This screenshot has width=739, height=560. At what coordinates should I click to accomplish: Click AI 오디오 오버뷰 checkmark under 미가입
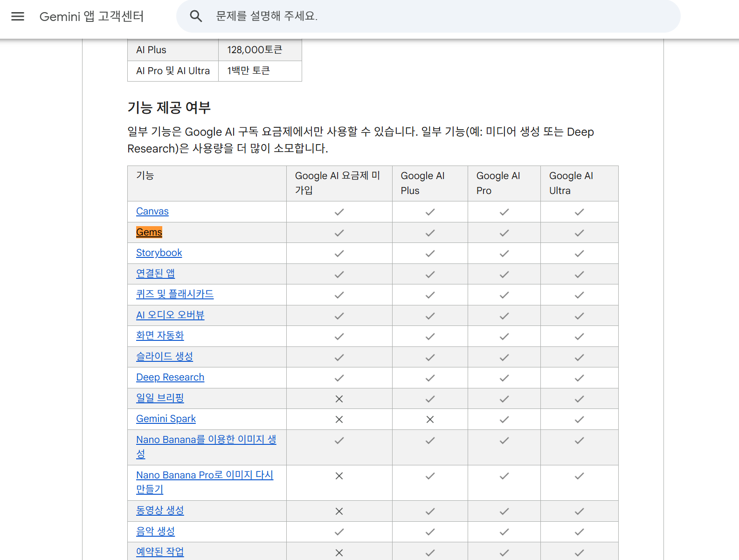tap(339, 316)
